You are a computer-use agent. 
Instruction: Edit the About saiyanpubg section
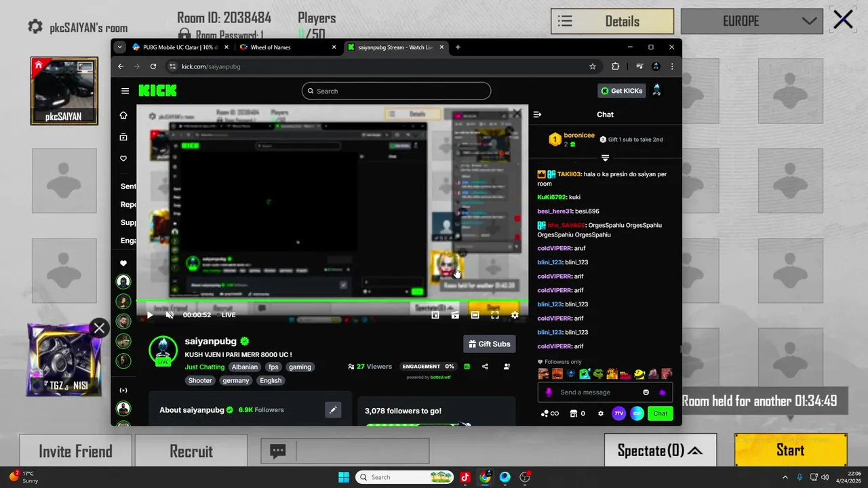coord(333,410)
